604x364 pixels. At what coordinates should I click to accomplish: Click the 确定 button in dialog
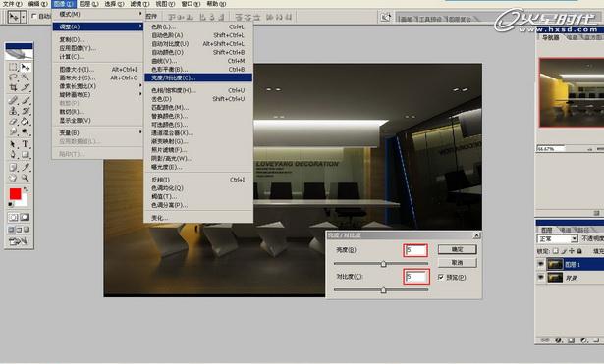458,249
